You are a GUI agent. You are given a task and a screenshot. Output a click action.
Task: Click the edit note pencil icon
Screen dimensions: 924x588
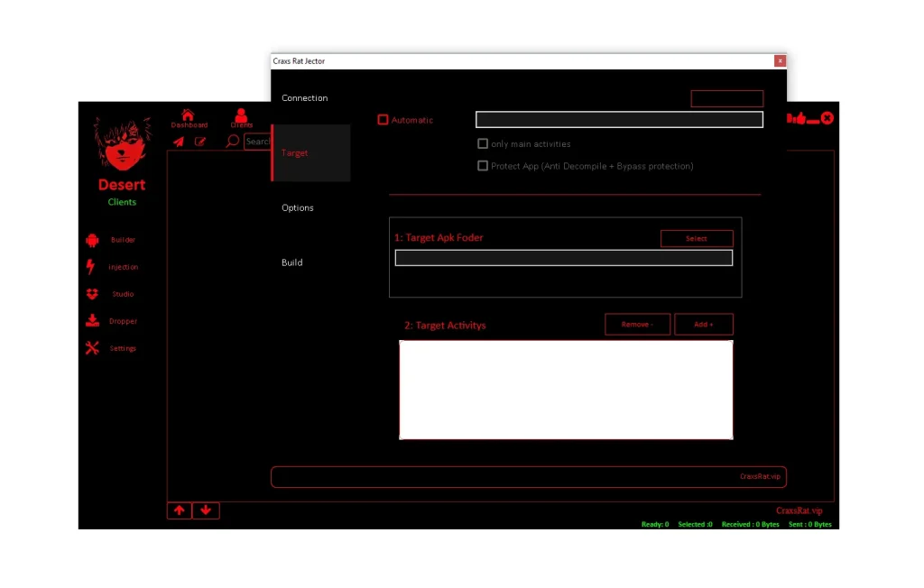200,142
